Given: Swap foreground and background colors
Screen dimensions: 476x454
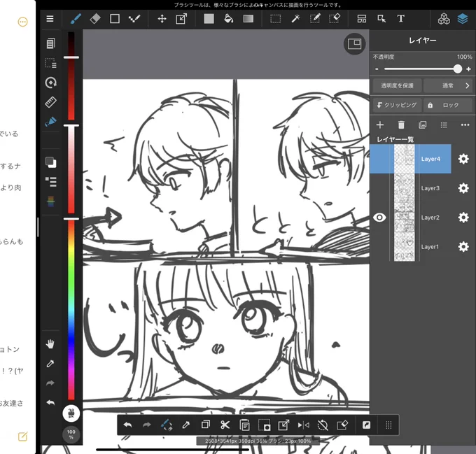Looking at the screenshot, I should 50,162.
